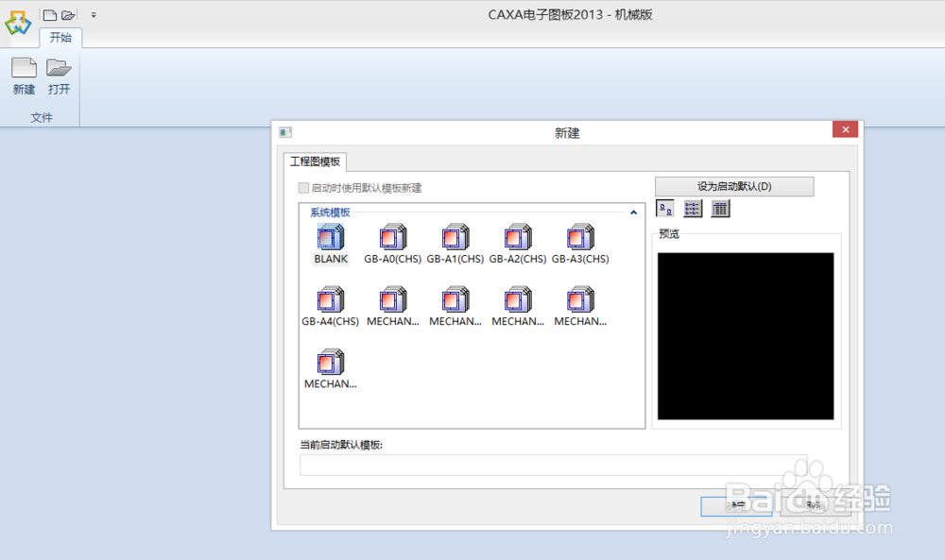Screen dimensions: 945x560
Task: Click the CAXA application logo menu
Action: 17,23
